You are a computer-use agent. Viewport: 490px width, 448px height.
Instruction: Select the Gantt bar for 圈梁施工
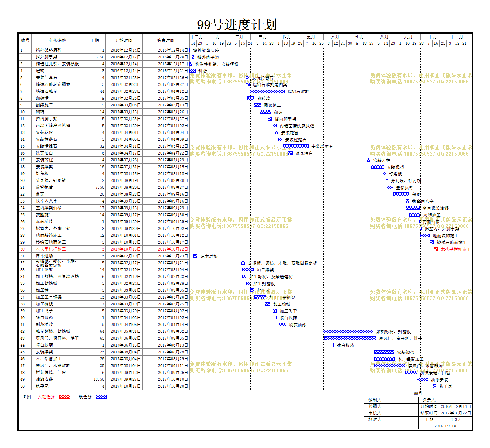tap(257, 105)
